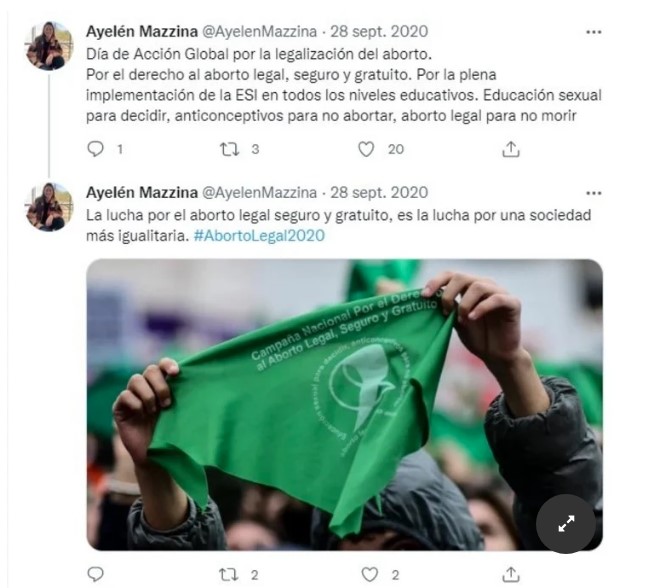Image resolution: width=671 pixels, height=588 pixels.
Task: Like the first tweet with 20 likes
Action: [366, 149]
